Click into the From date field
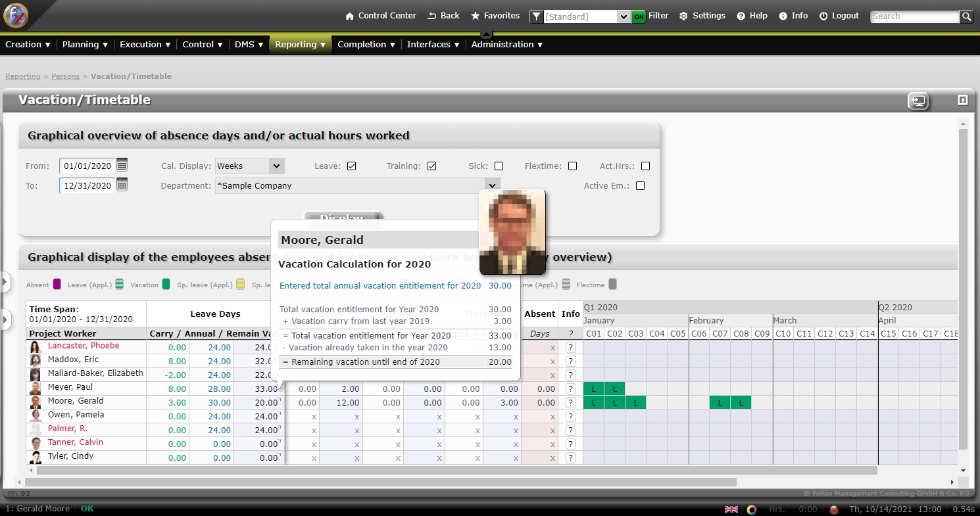The width and height of the screenshot is (980, 516). pyautogui.click(x=87, y=166)
